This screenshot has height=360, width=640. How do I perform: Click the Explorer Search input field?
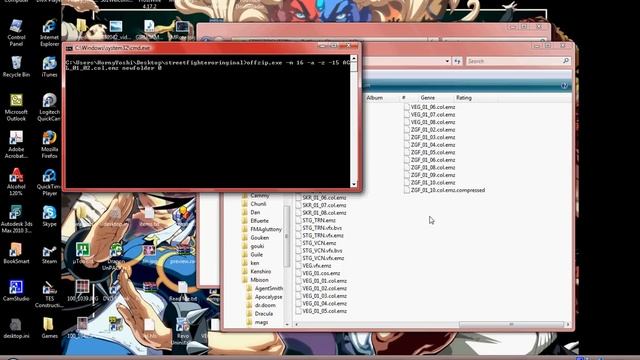click(514, 61)
